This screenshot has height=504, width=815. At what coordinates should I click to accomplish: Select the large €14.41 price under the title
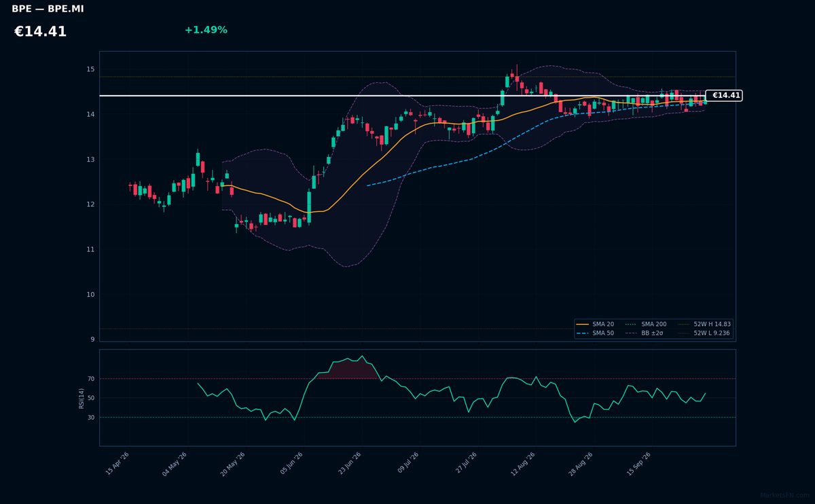(40, 31)
